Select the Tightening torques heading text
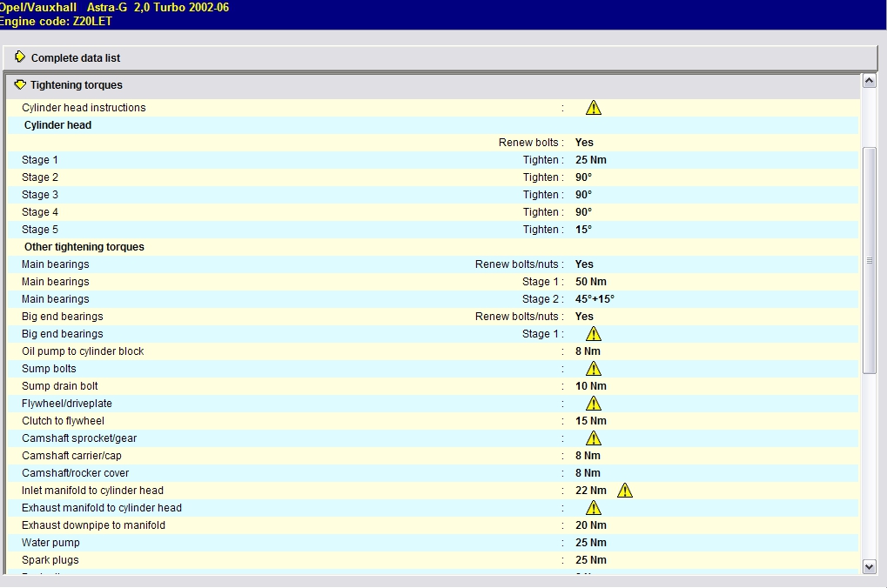 77,85
